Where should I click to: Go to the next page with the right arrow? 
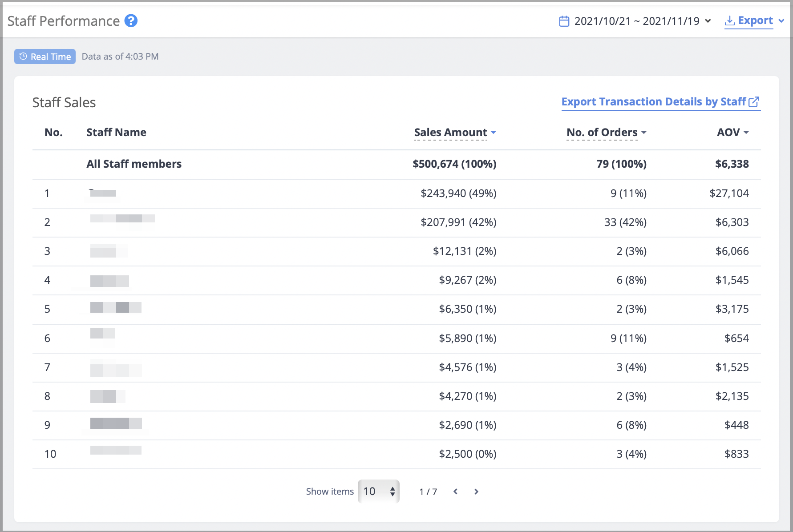point(476,492)
